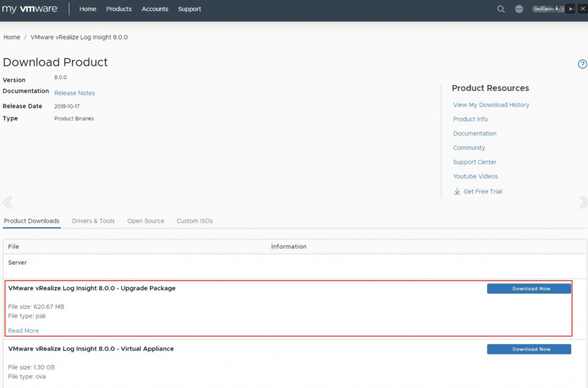
Task: Open the Products menu
Action: (x=119, y=9)
